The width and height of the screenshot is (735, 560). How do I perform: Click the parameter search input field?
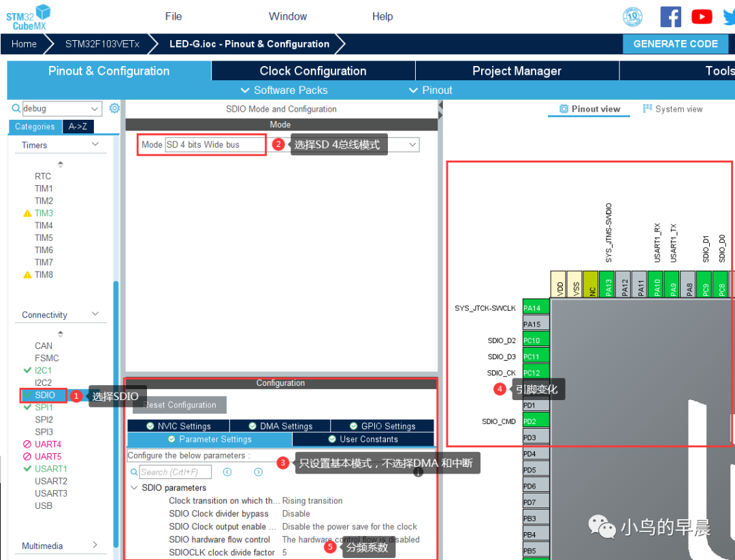coord(176,472)
